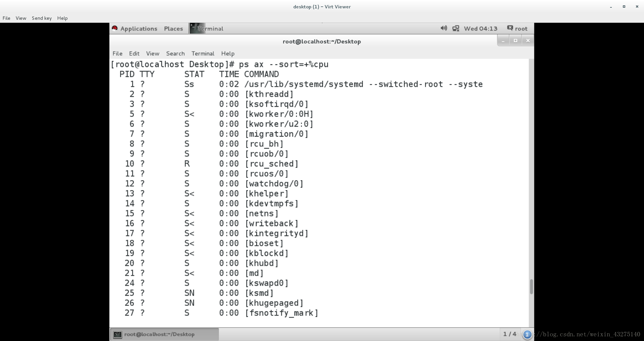Open the terminal Help menu
644x341 pixels.
pyautogui.click(x=228, y=53)
